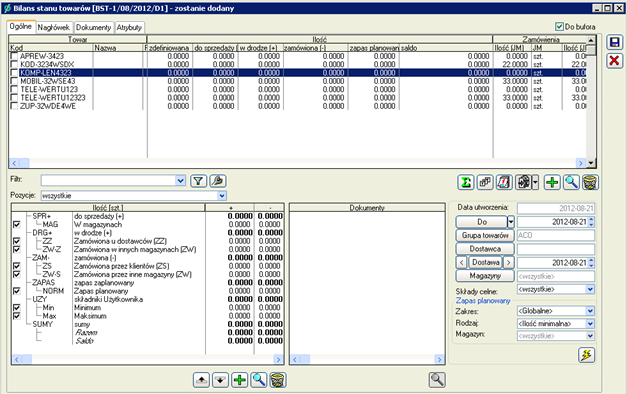Screen dimensions: 627x394
Task: Toggle the Do bufora checkbox
Action: coord(559,26)
